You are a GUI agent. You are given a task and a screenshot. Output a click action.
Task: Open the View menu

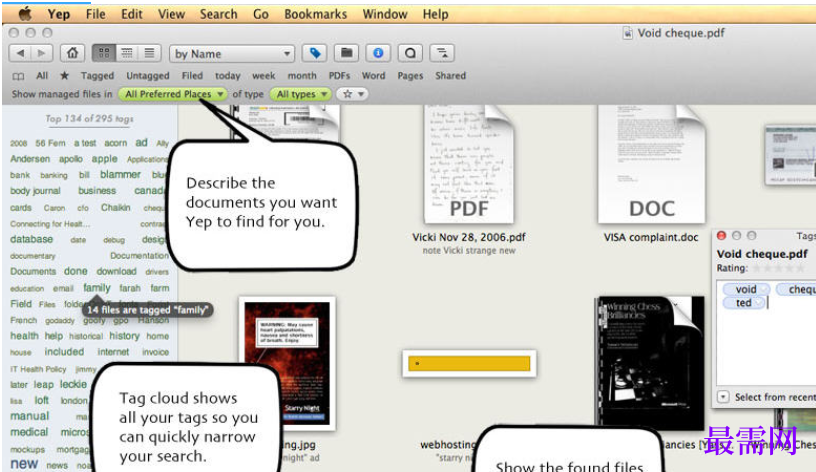tap(171, 14)
